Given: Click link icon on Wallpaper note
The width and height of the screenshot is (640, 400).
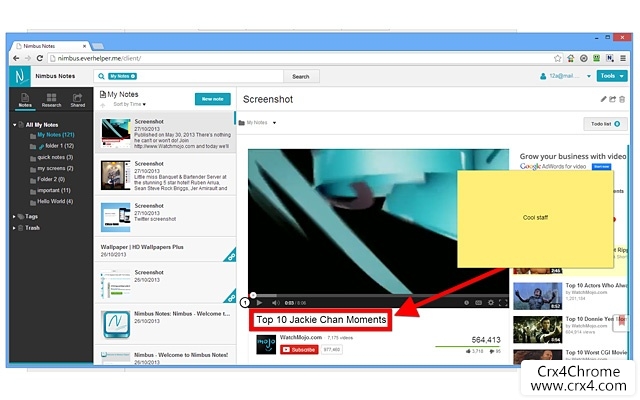Looking at the screenshot, I should coord(231,256).
